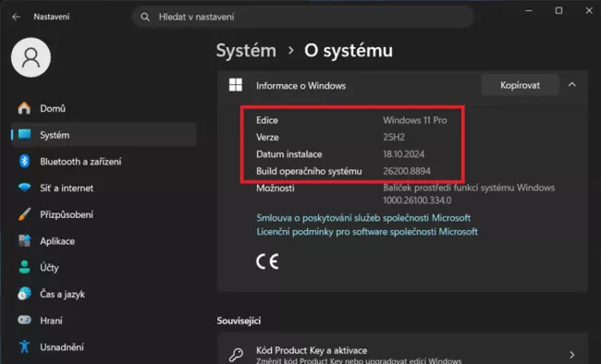Click the Aplikace icon

[25, 240]
